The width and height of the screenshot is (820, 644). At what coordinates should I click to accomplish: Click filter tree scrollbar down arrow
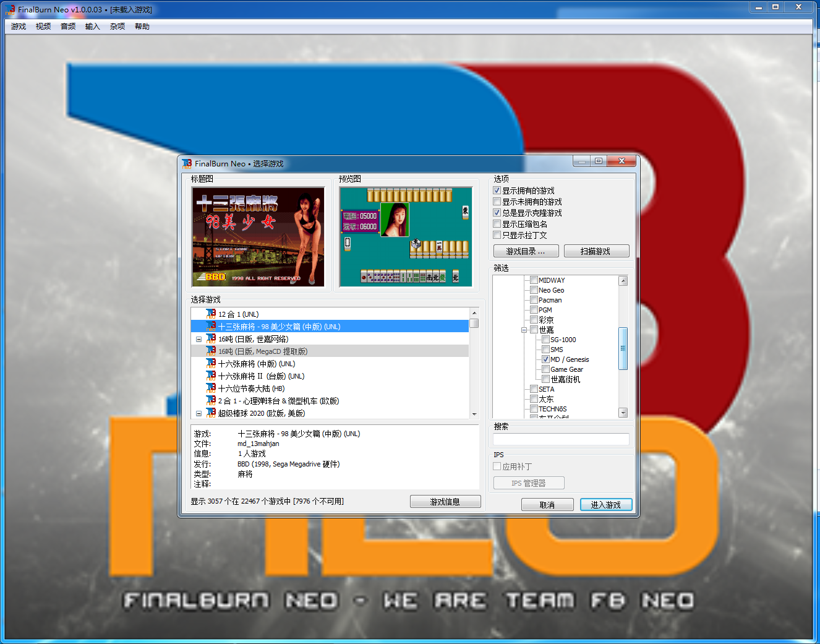click(623, 413)
